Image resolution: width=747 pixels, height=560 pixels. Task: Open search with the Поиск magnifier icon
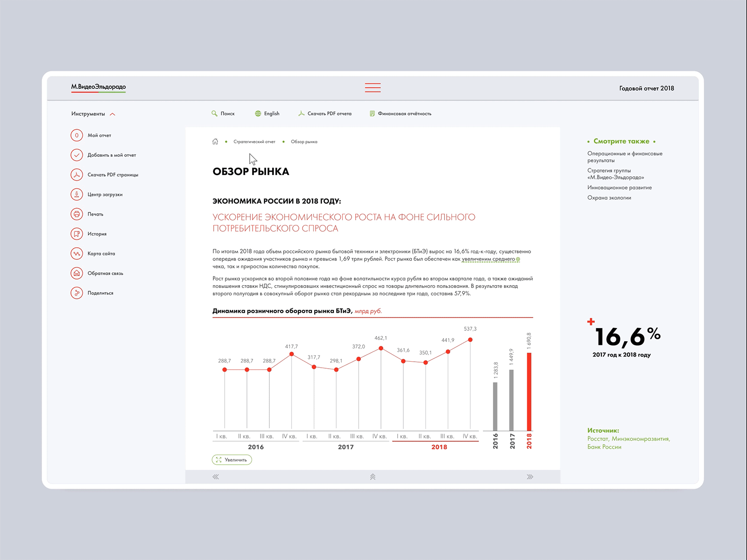pyautogui.click(x=214, y=113)
